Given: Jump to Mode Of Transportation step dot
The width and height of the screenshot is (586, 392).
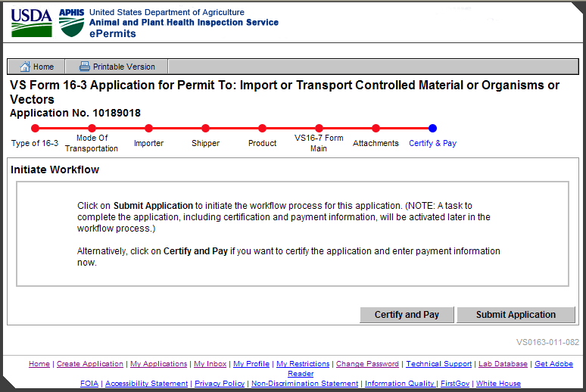Looking at the screenshot, I should click(92, 129).
